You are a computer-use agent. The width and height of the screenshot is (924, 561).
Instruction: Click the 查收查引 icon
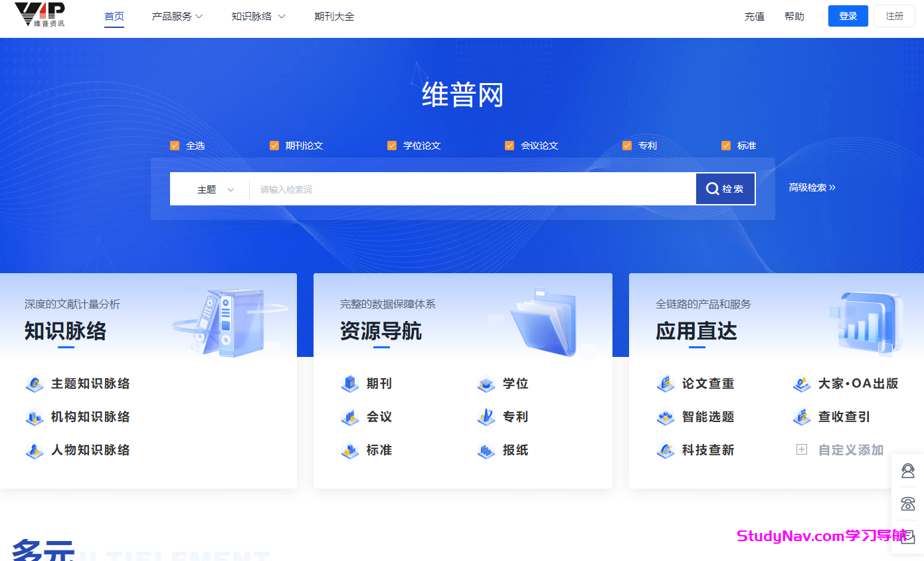802,417
